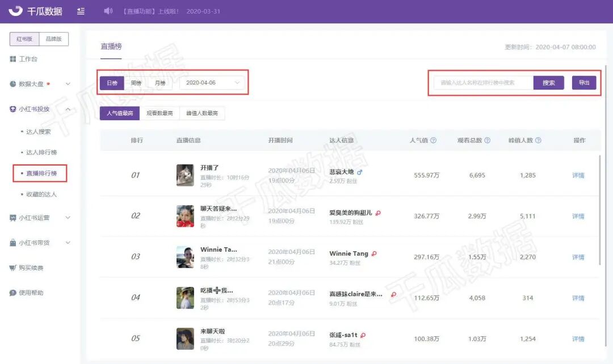Open help tooltip beside 观看总数 column
Screen dimensions: 613x364
[487, 140]
